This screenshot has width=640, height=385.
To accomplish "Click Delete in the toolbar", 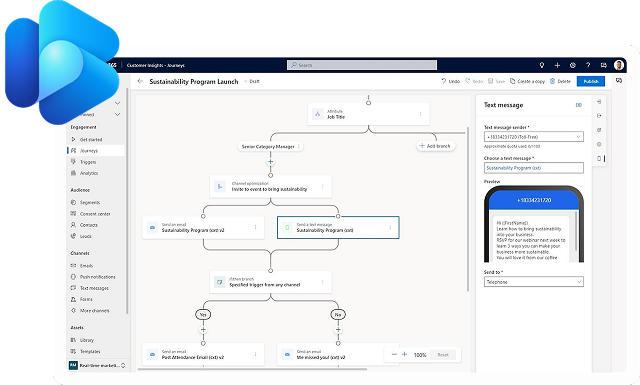I will pos(560,81).
